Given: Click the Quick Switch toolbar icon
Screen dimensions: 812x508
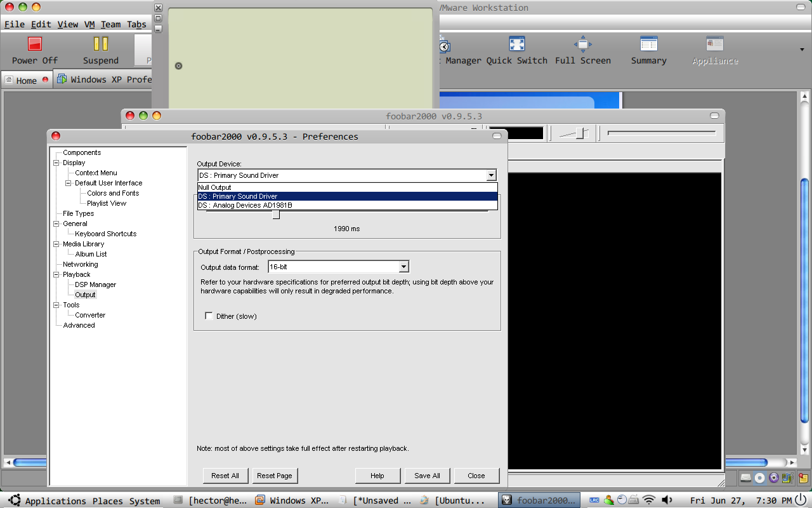Looking at the screenshot, I should point(517,44).
